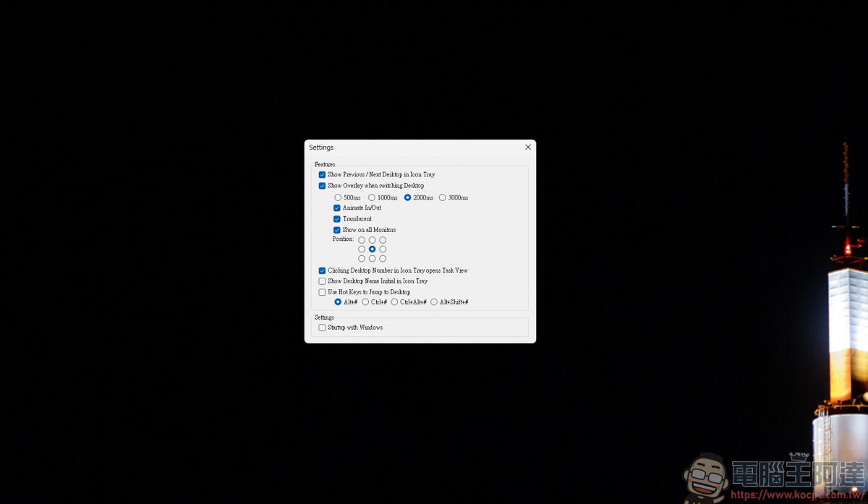The image size is (868, 504).
Task: Set overlay Position to middle-right radio
Action: (x=383, y=249)
